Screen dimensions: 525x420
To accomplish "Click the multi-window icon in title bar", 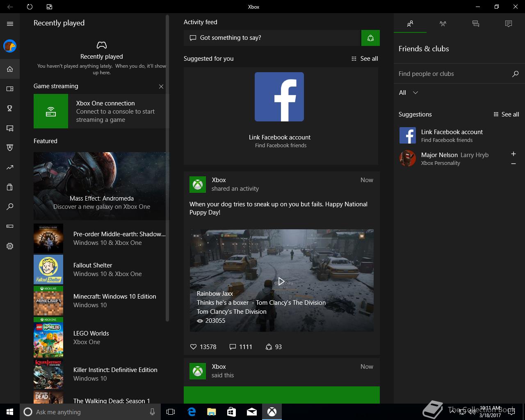I will [x=49, y=7].
